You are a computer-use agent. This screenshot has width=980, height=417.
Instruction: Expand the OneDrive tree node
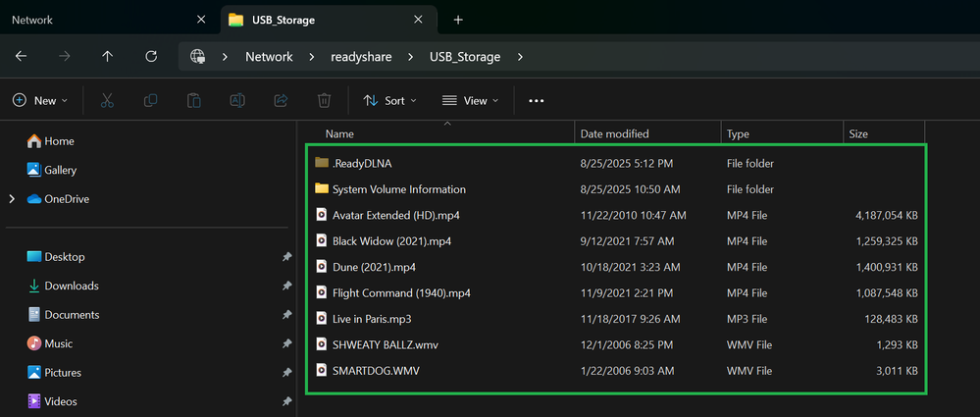click(11, 199)
